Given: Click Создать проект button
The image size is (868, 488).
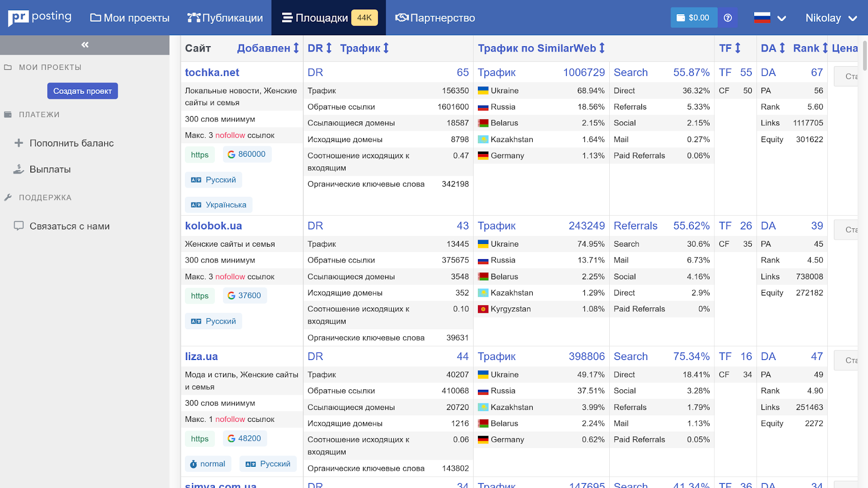Looking at the screenshot, I should tap(82, 91).
